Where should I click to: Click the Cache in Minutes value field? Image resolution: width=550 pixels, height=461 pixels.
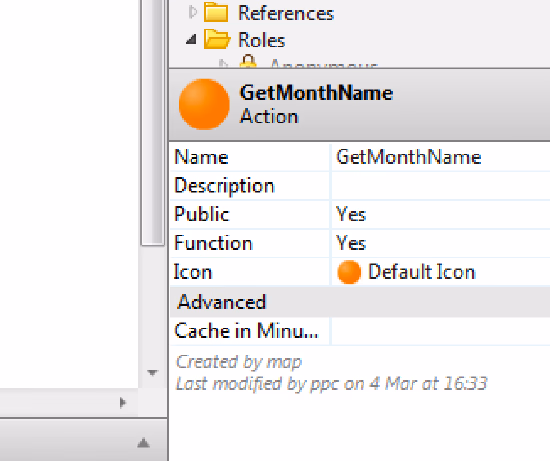point(441,331)
